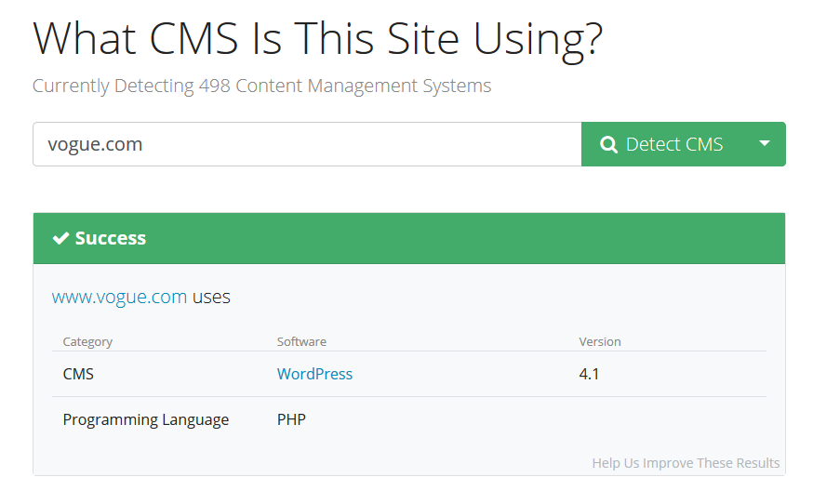Click the Detect CMS button
The width and height of the screenshot is (813, 504).
(x=662, y=144)
